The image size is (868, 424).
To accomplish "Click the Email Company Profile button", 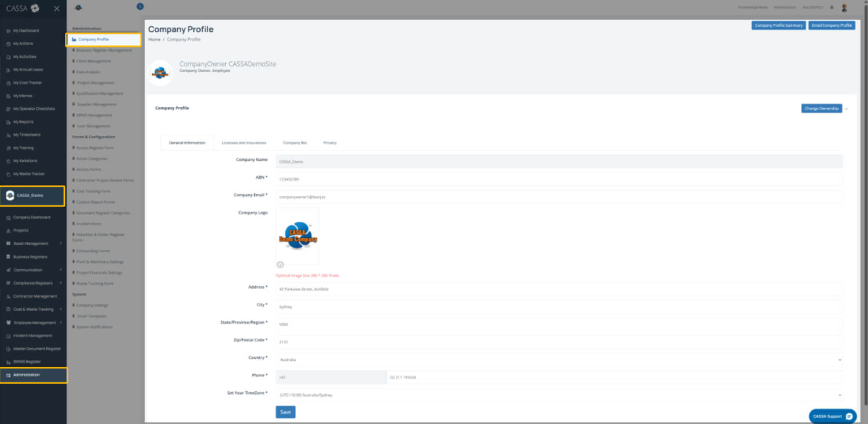I will 832,25.
